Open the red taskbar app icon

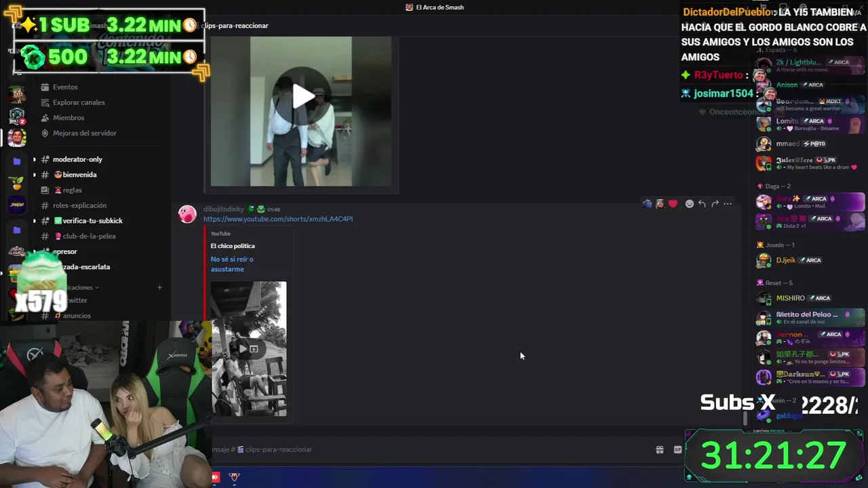point(216,477)
